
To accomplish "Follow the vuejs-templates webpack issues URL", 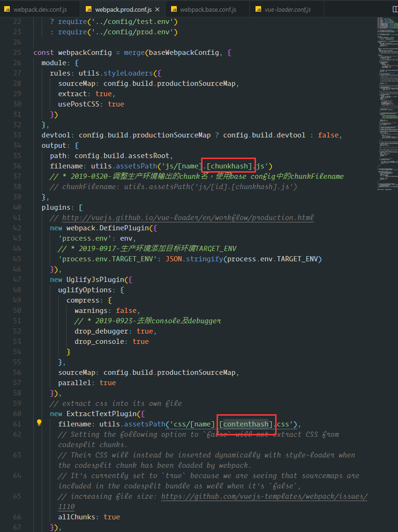I will pos(264,496).
